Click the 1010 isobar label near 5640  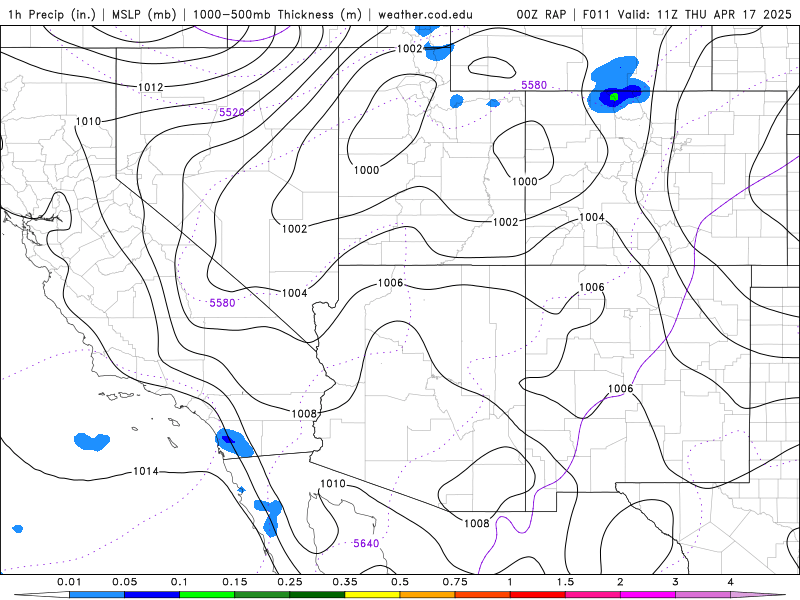pos(333,484)
